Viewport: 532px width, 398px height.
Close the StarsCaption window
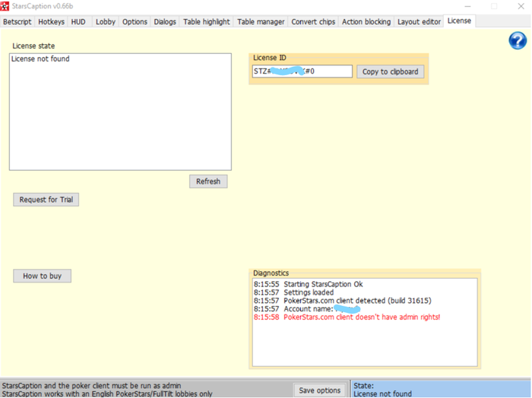[x=521, y=6]
